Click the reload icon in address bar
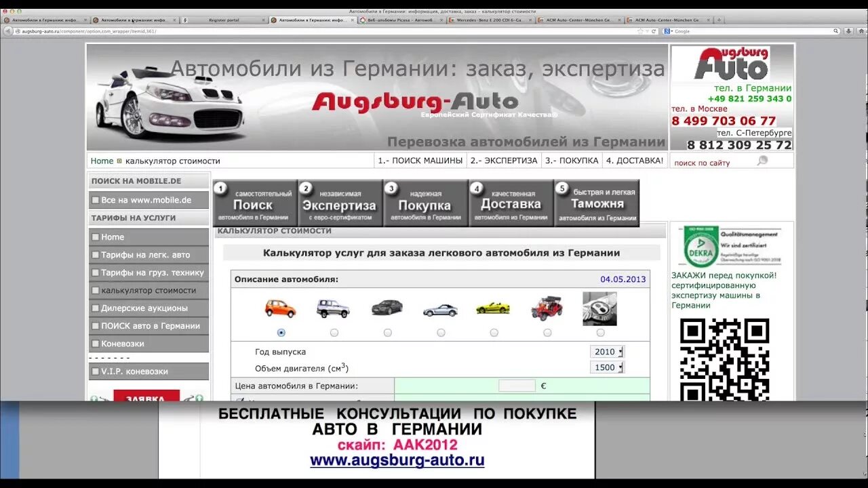868x488 pixels. coord(654,31)
